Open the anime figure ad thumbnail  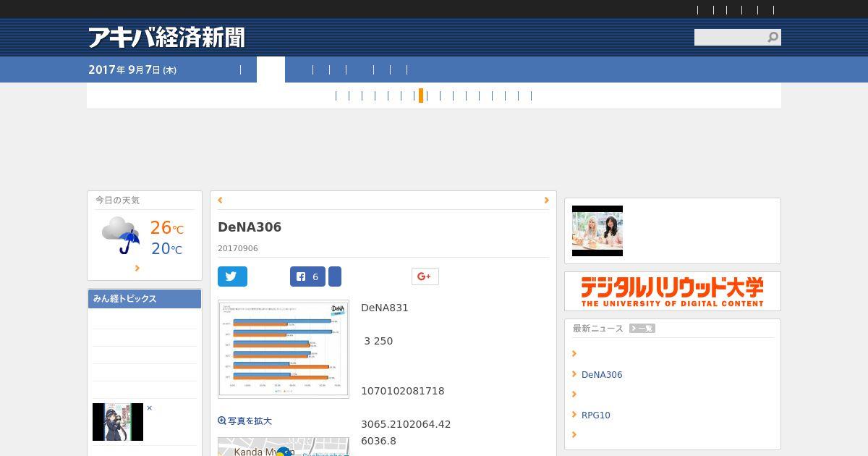click(118, 422)
